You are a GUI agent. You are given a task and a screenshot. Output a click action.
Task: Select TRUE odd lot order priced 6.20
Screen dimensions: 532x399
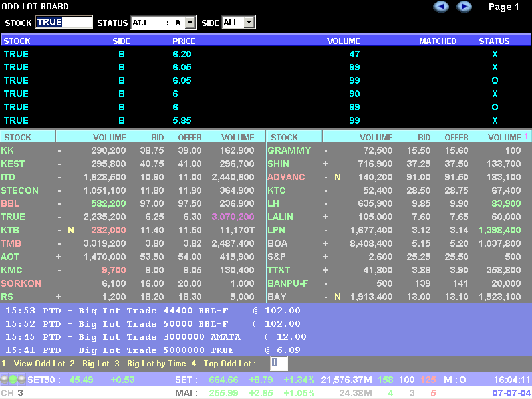(265, 54)
